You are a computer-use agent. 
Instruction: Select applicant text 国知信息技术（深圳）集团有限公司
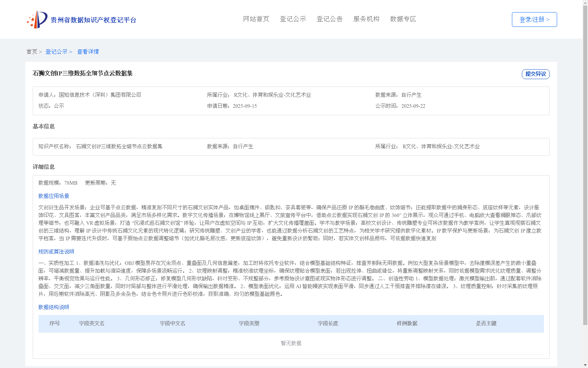[100, 95]
